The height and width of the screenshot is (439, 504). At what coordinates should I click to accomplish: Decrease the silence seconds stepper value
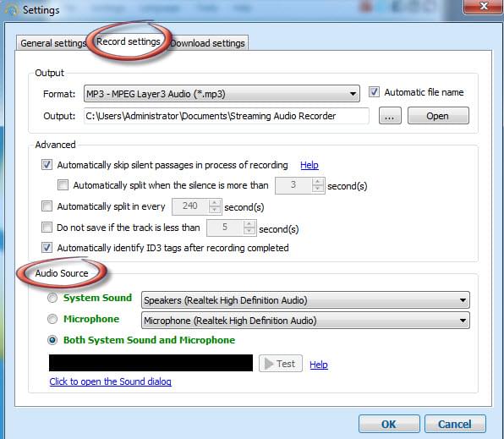pyautogui.click(x=318, y=189)
